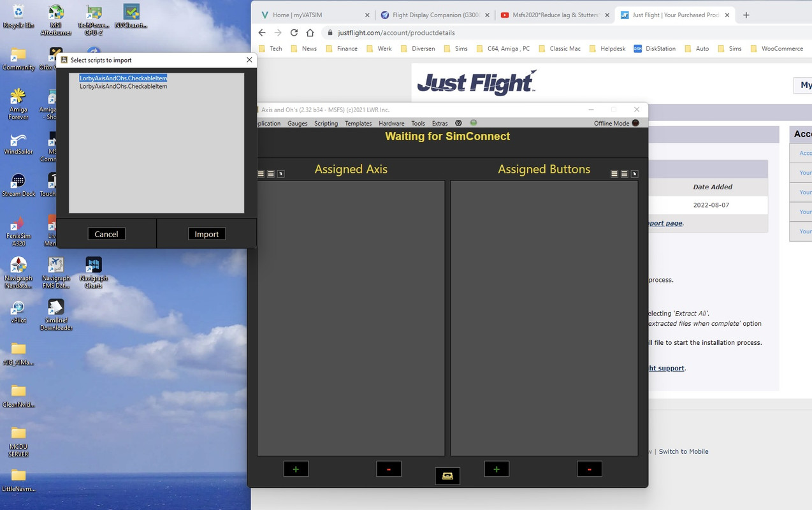812x510 pixels.
Task: Open the Finance bookmarks folder
Action: pyautogui.click(x=342, y=48)
